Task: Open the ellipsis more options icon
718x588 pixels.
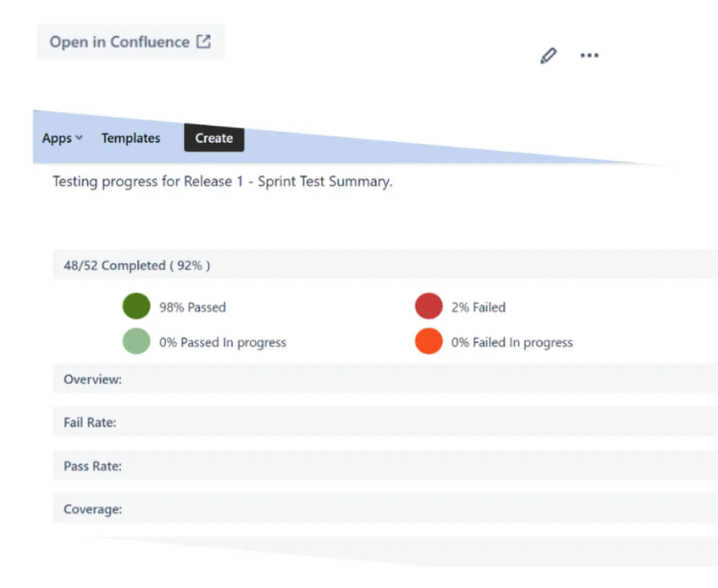Action: [589, 55]
